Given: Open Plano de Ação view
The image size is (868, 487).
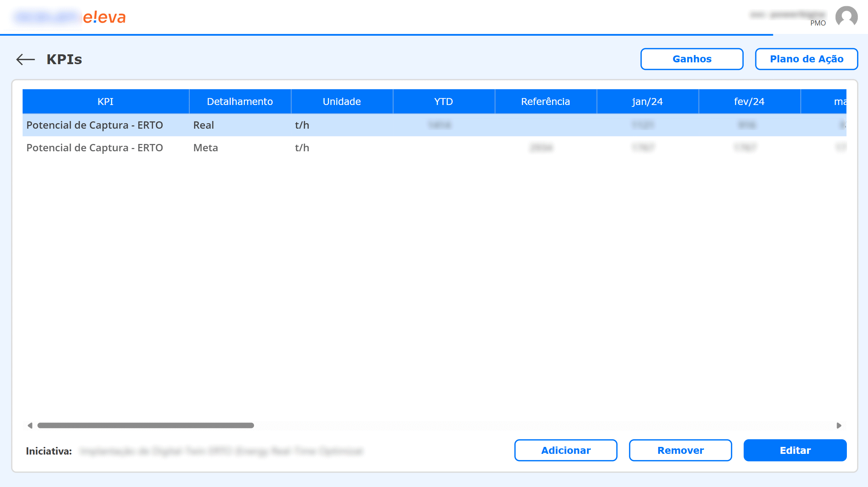Looking at the screenshot, I should (806, 59).
